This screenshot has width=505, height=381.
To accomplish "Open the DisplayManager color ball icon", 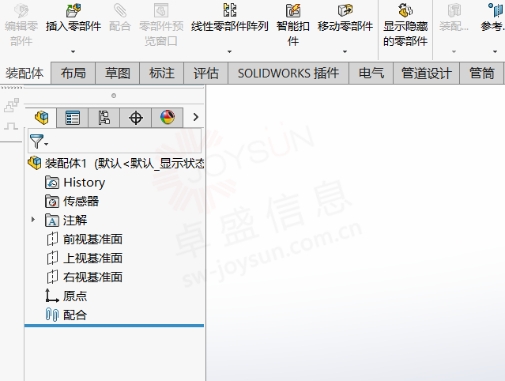I will point(167,118).
